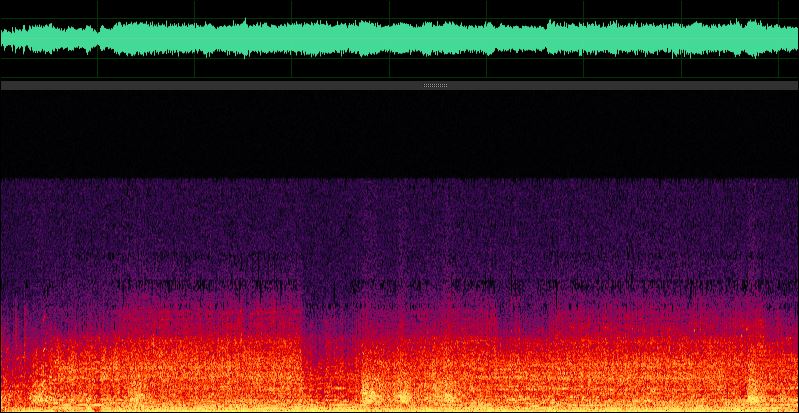Click the dark area below the waveform
Screen dimensions: 799x413
click(400, 70)
